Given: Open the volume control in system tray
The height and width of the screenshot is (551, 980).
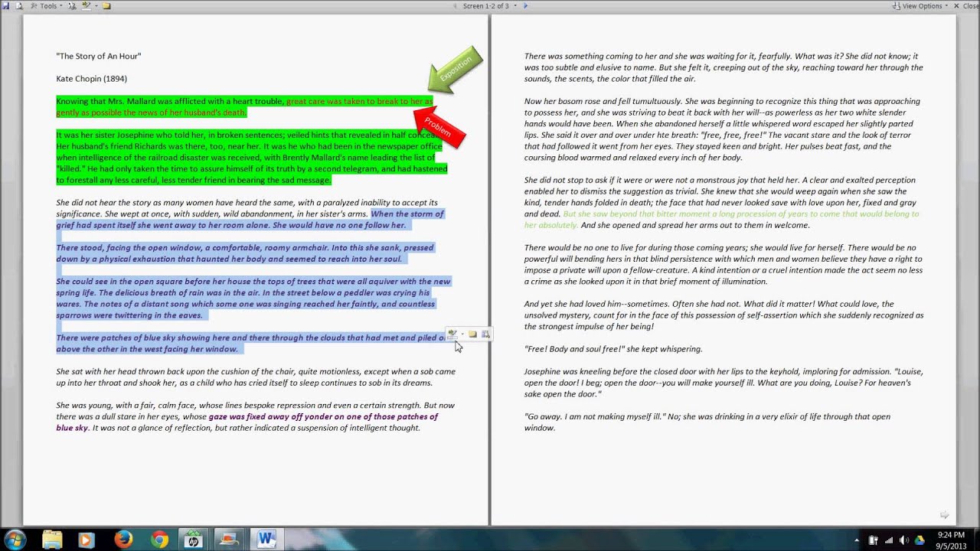Looking at the screenshot, I should 904,540.
